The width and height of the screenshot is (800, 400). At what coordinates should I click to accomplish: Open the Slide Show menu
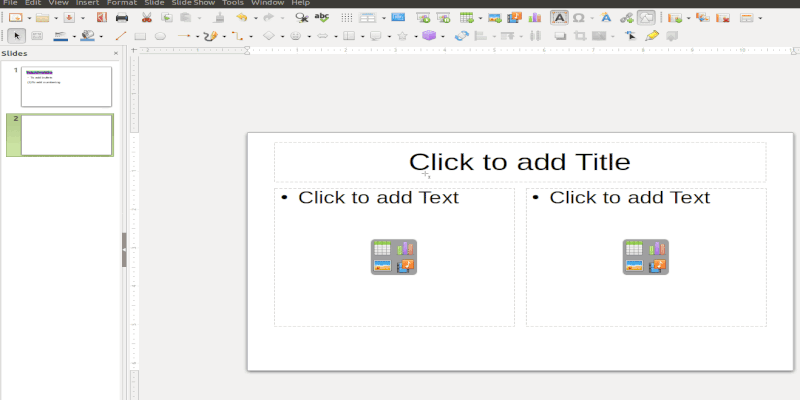(x=193, y=3)
